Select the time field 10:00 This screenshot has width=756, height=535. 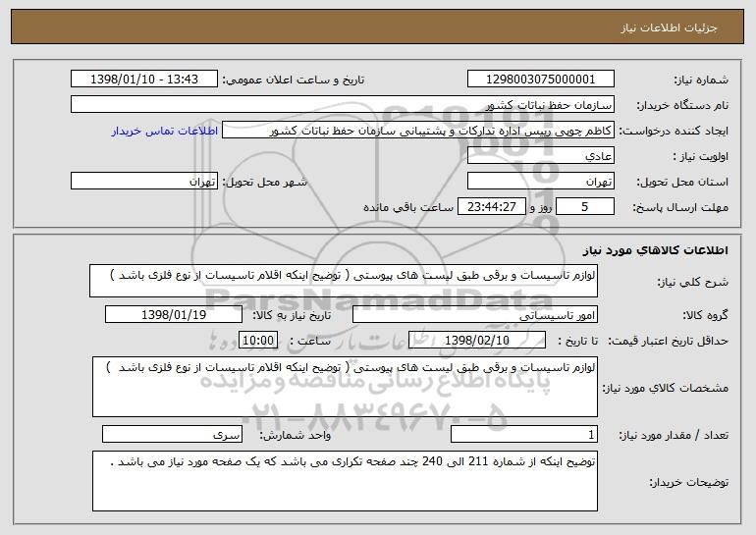(258, 341)
